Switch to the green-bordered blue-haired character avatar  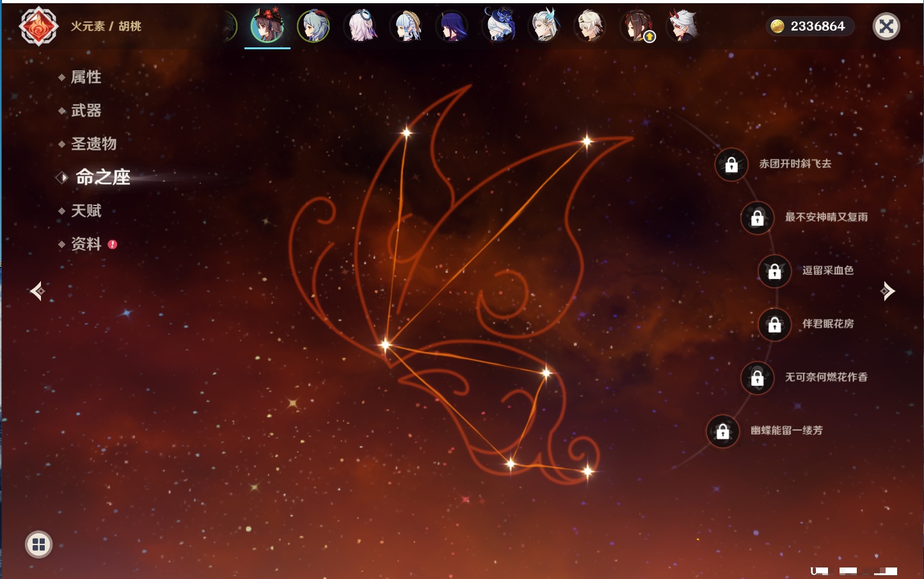(314, 26)
